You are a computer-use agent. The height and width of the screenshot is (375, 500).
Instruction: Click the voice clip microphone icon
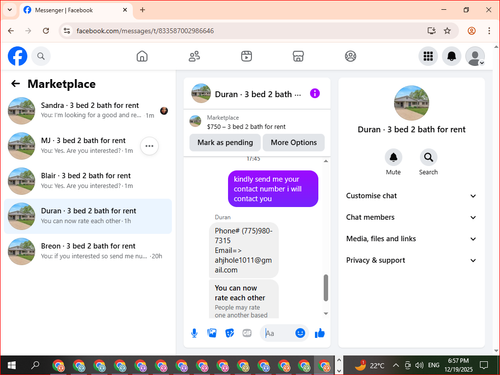pyautogui.click(x=194, y=333)
